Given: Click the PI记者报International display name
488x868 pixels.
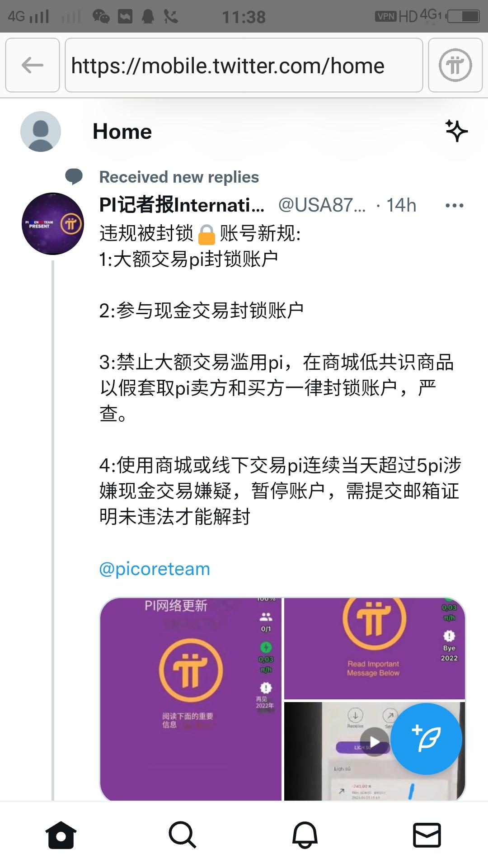Looking at the screenshot, I should click(182, 205).
